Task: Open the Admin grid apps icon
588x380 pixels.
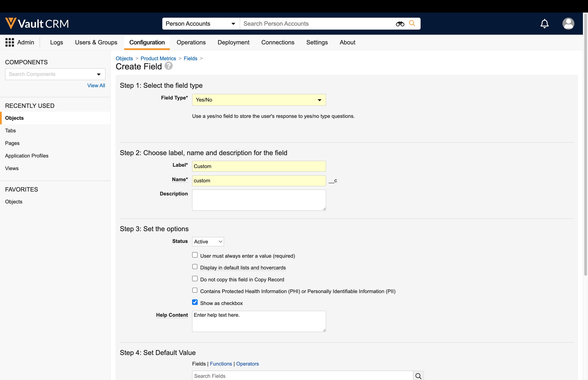Action: [10, 43]
